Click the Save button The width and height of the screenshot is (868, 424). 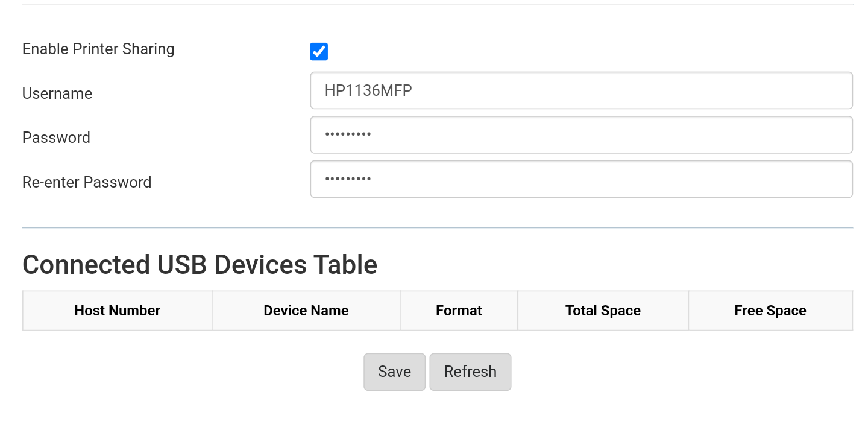[x=394, y=372]
